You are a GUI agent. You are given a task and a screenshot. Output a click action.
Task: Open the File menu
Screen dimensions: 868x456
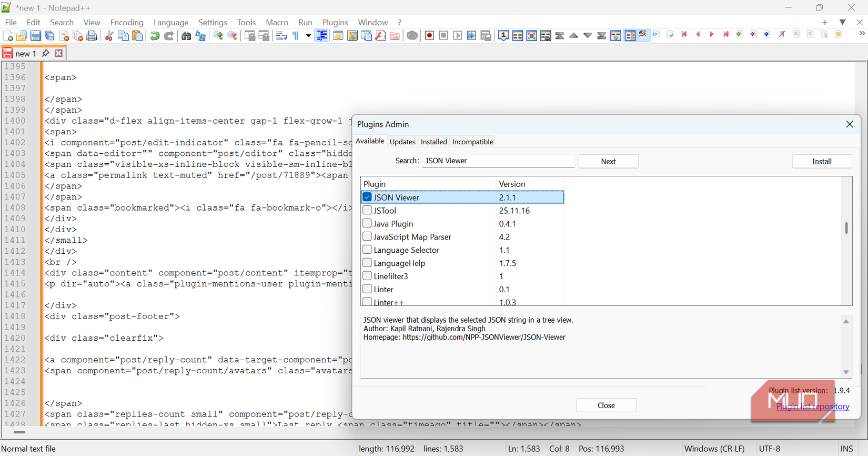click(11, 22)
